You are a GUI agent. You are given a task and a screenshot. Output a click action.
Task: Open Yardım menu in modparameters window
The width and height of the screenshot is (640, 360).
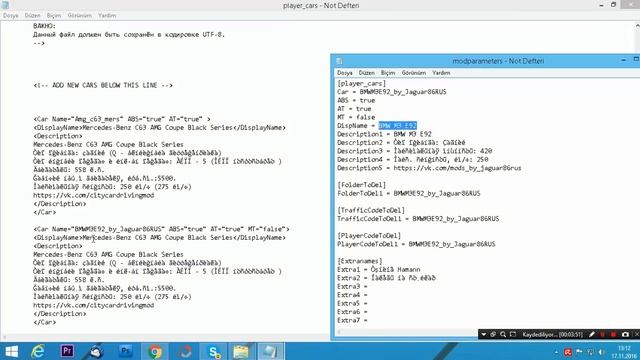pyautogui.click(x=441, y=73)
